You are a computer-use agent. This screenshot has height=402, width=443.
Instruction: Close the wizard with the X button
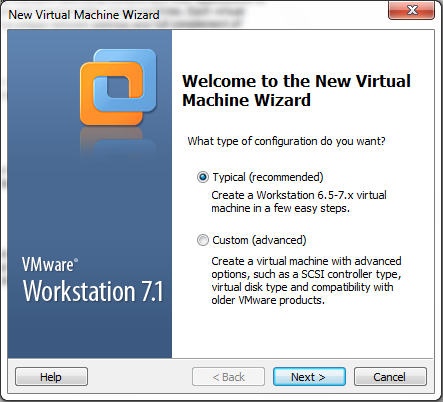coord(411,10)
